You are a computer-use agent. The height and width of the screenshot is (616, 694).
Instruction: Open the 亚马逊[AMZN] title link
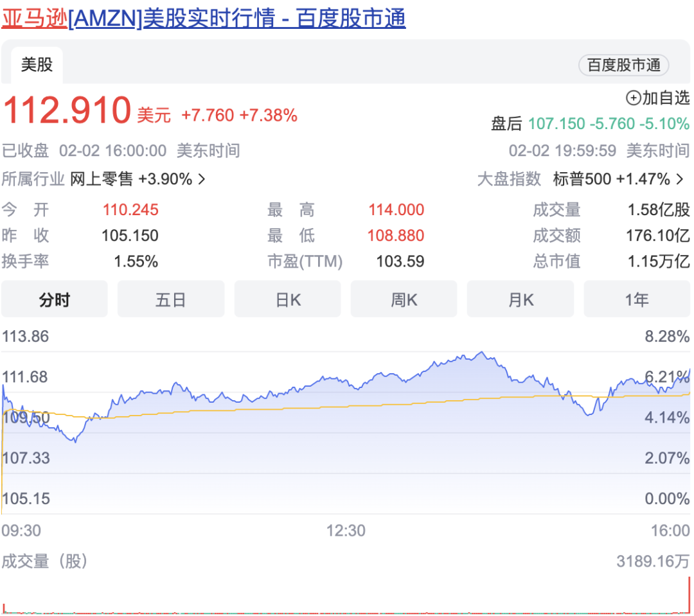(203, 18)
